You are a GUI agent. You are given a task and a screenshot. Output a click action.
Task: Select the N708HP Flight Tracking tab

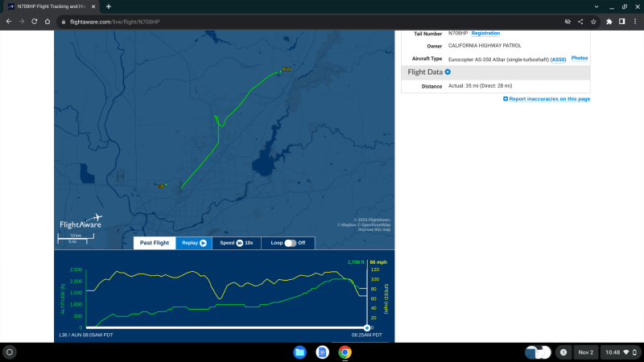tap(52, 6)
